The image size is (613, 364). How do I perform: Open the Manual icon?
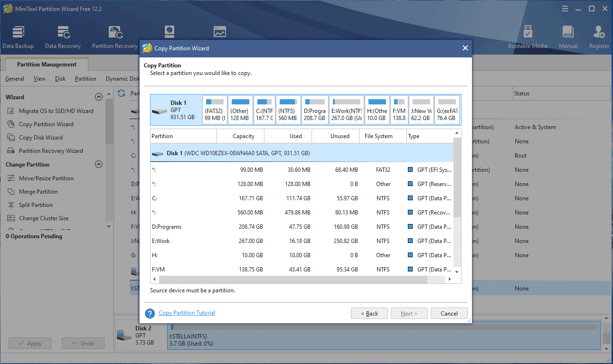tap(568, 37)
